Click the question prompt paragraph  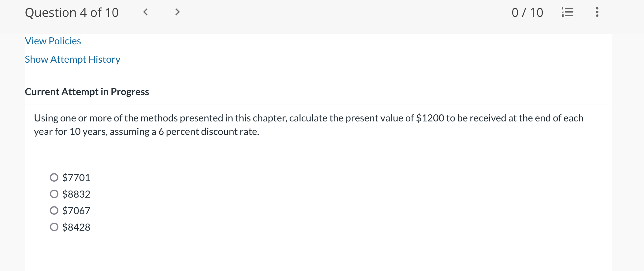[306, 124]
